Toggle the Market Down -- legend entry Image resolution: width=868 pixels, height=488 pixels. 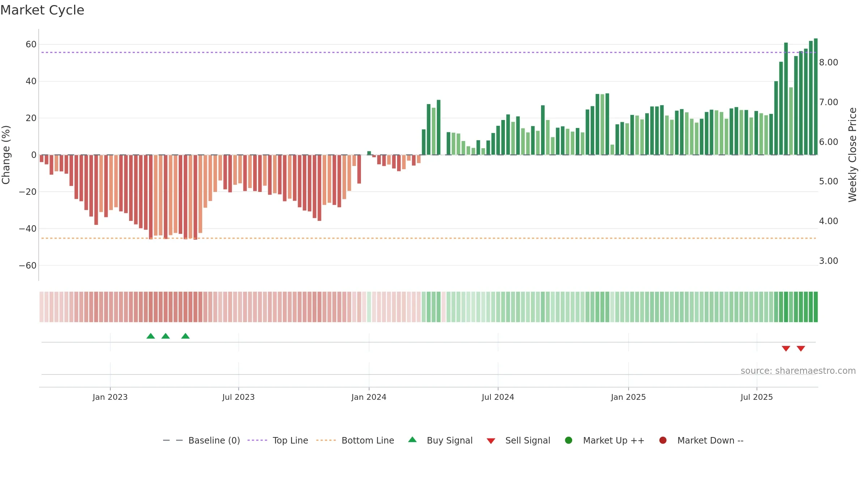[x=701, y=440]
